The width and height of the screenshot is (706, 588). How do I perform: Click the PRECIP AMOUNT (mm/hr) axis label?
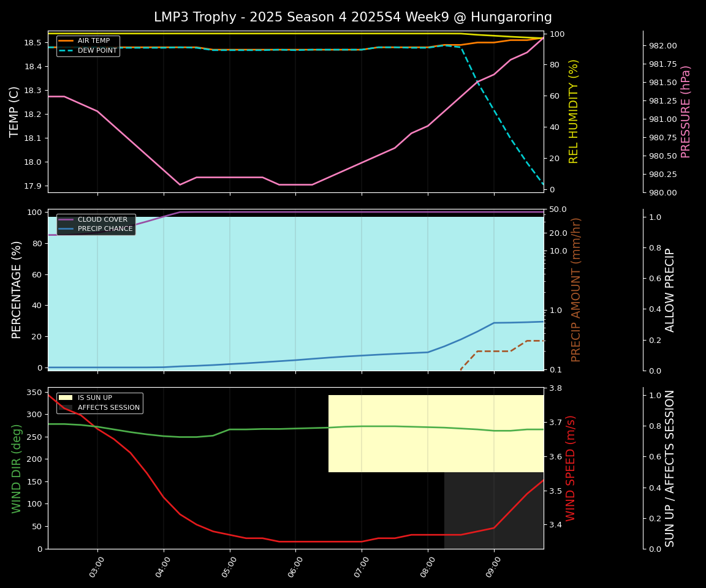tap(576, 290)
